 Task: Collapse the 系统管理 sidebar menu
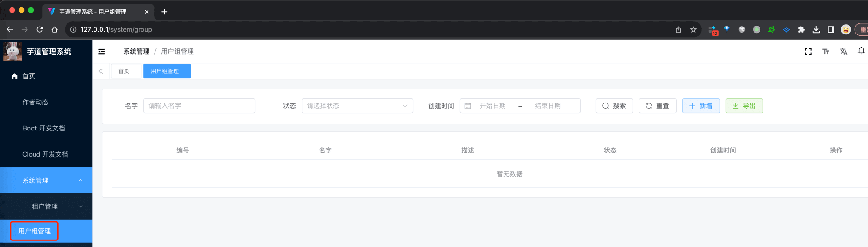[x=46, y=180]
